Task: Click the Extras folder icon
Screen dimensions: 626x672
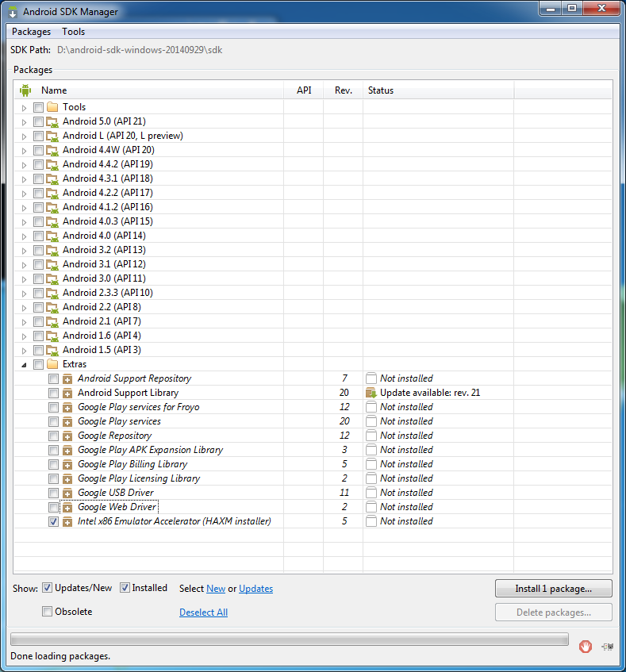Action: (x=52, y=364)
